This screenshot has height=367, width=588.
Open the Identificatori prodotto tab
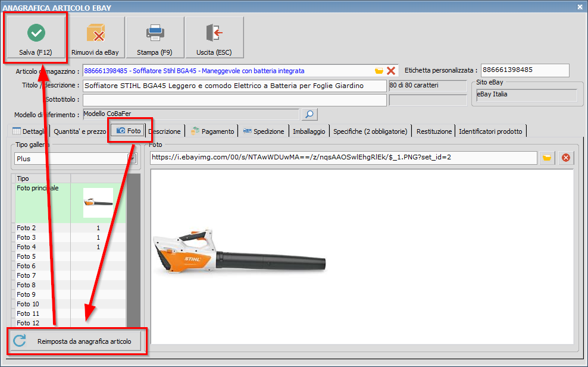(490, 131)
